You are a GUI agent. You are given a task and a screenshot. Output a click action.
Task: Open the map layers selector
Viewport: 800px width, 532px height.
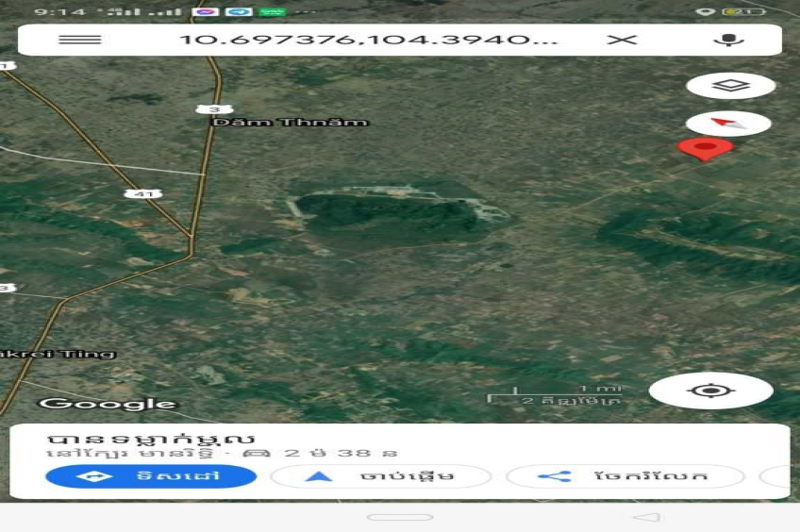point(730,86)
